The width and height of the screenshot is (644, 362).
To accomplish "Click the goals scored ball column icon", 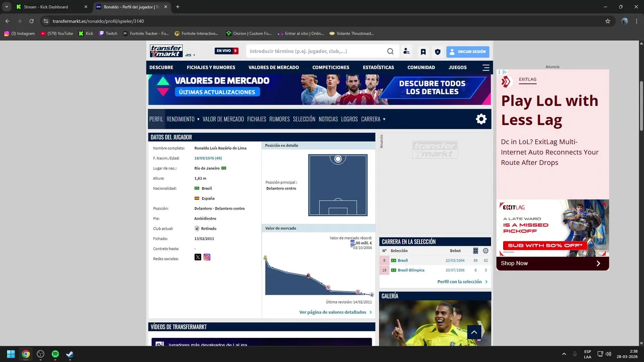I will (486, 250).
